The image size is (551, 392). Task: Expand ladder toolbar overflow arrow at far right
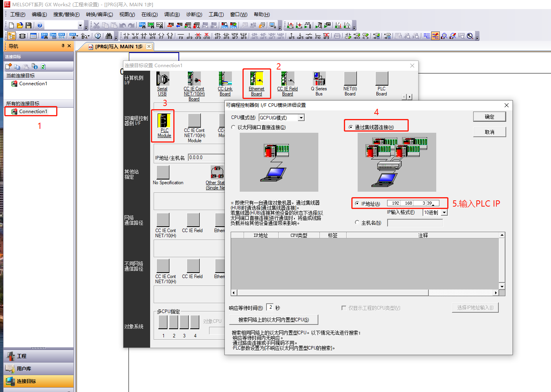[478, 37]
